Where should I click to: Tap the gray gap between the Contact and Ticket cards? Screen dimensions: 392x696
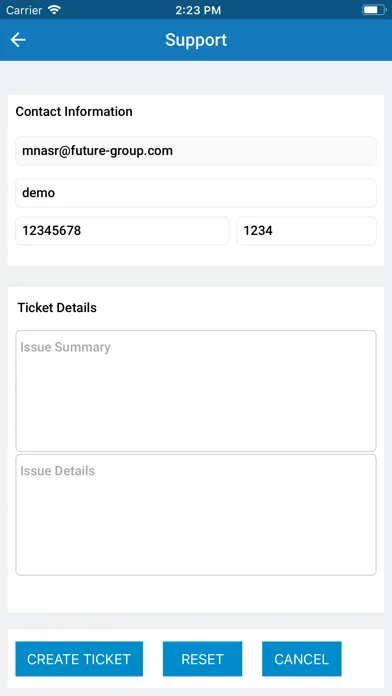tap(196, 276)
